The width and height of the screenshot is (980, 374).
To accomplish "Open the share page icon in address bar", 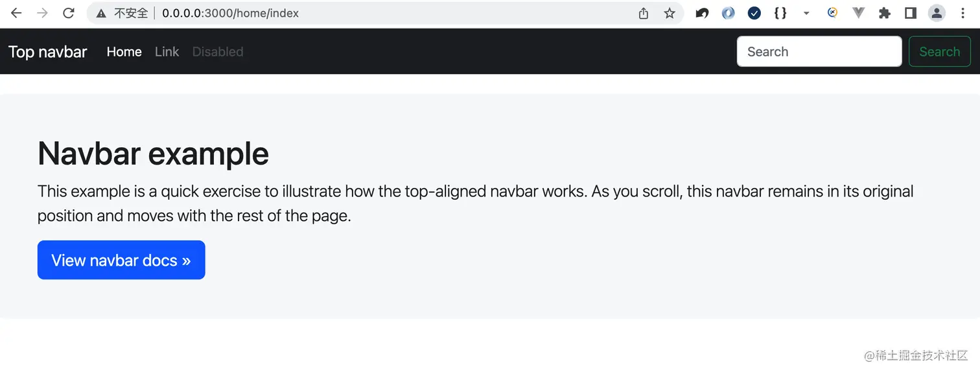I will (643, 13).
